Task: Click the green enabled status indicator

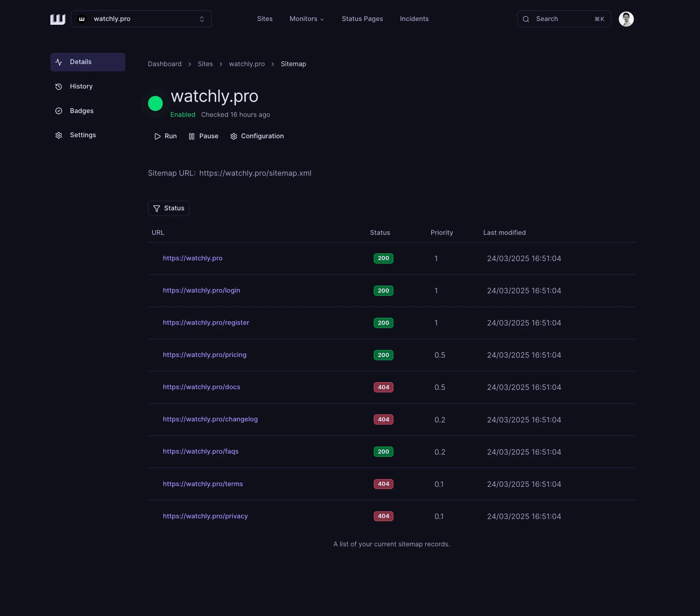Action: point(155,104)
